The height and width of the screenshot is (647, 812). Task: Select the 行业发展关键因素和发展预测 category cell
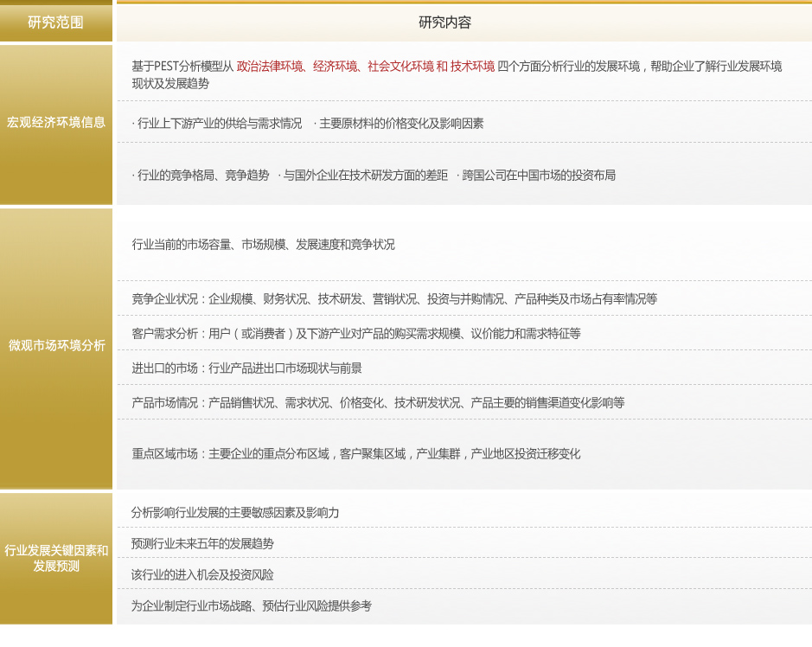tap(56, 559)
